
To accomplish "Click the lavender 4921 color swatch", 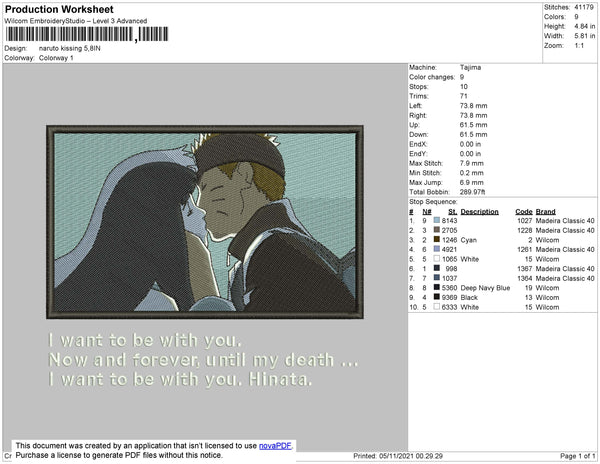I will (x=437, y=249).
